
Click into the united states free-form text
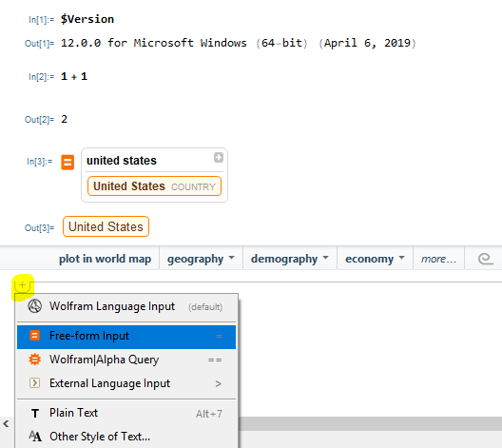[x=122, y=161]
